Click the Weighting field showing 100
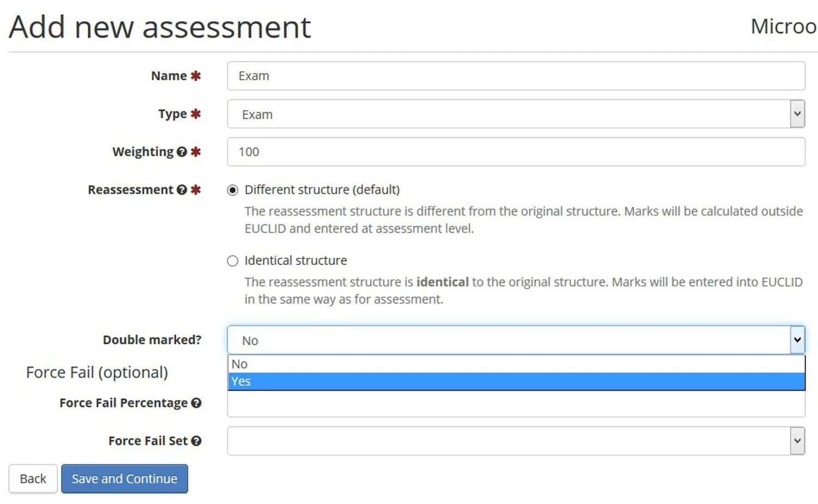The width and height of the screenshot is (818, 504). tap(515, 152)
